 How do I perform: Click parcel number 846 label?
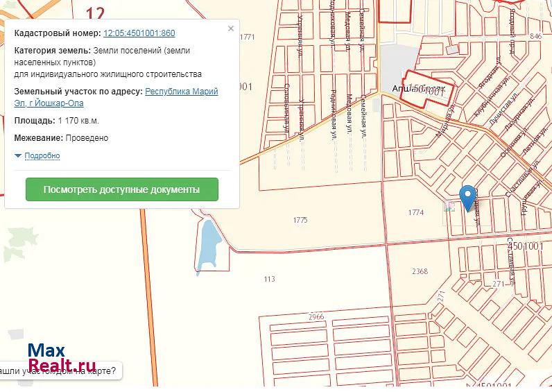[535, 36]
